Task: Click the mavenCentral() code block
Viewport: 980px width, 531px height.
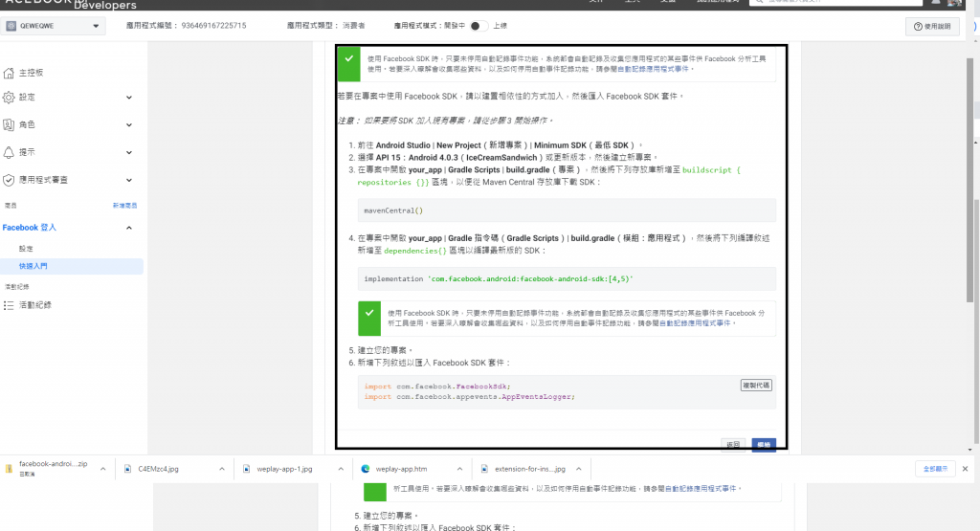Action: [x=567, y=210]
